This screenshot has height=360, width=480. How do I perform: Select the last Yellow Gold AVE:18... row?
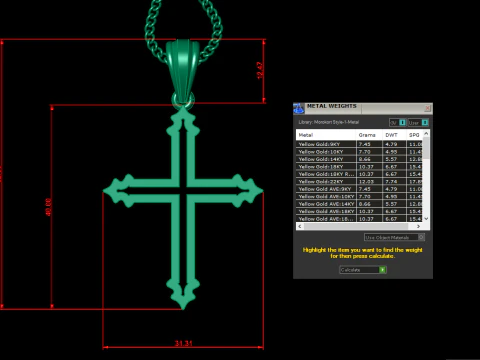point(359,219)
